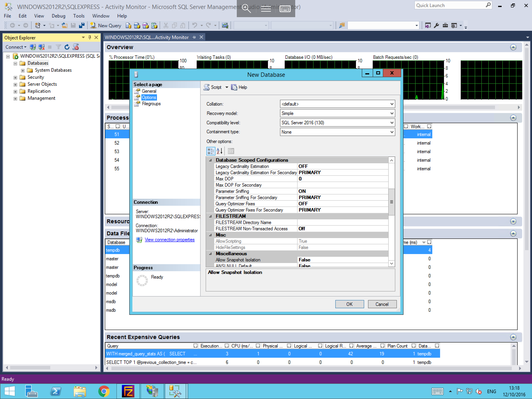
Task: Click the Properties wrench icon in toolbar
Action: tap(436, 26)
